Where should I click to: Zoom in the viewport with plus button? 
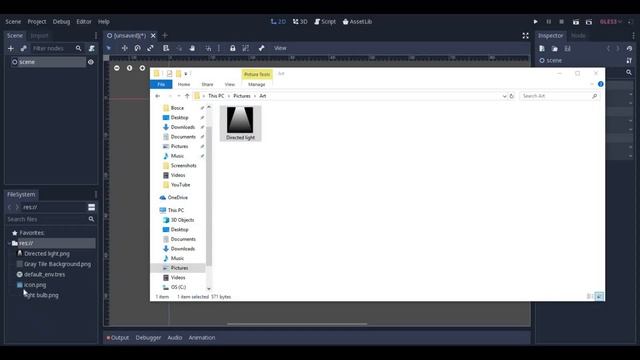(142, 68)
